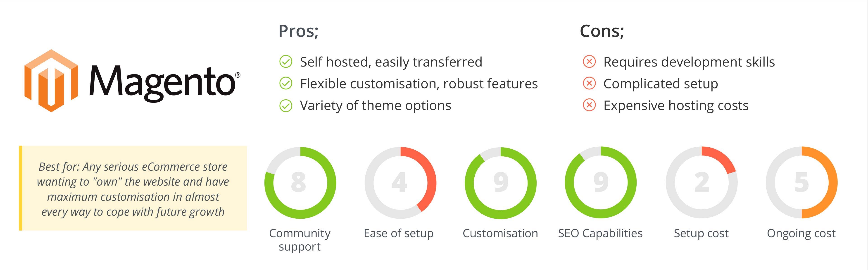Click the green checkmark beside Self hosted
Viewport: 868px width, 270px height.
click(x=286, y=62)
